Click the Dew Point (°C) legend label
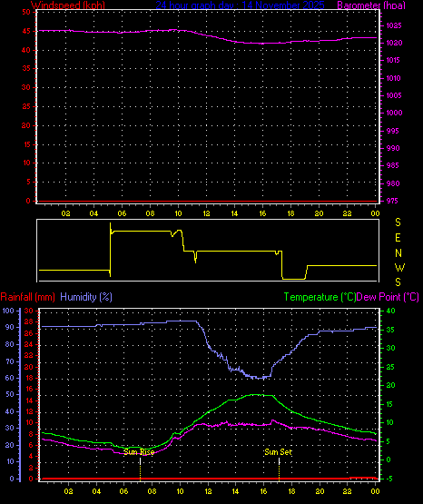 tap(388, 297)
